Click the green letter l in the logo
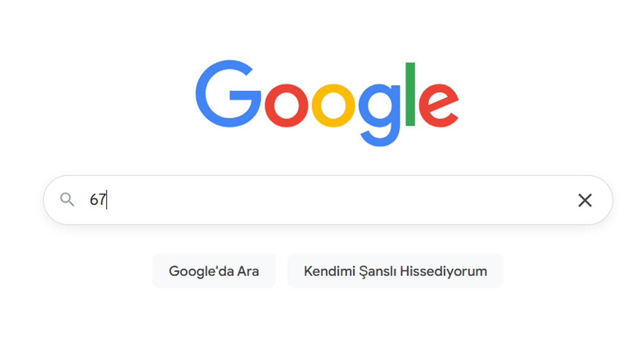 [410, 94]
